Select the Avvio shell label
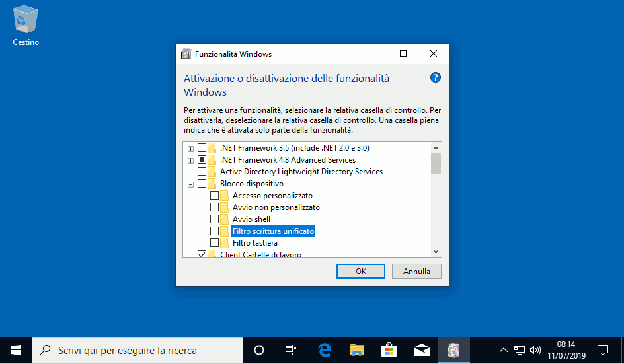 click(251, 219)
